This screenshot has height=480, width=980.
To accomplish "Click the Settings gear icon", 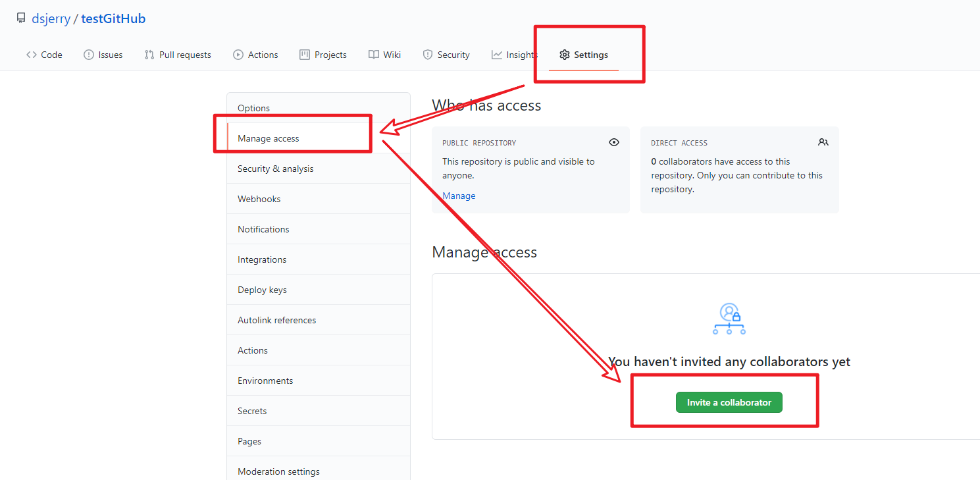I will [x=565, y=55].
